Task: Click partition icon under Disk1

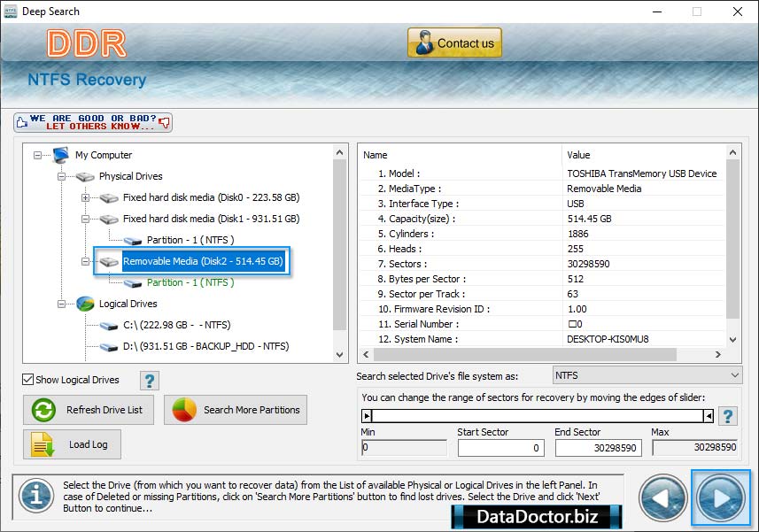Action: (133, 241)
